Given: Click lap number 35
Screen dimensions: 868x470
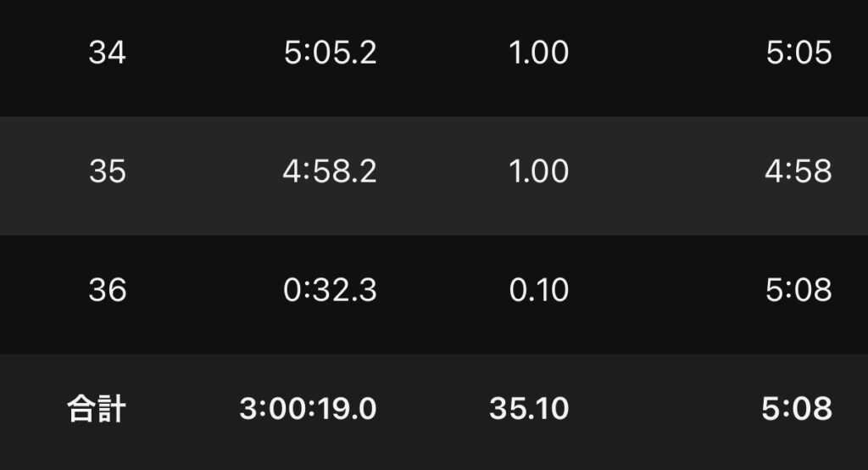Looking at the screenshot, I should pos(107,172).
